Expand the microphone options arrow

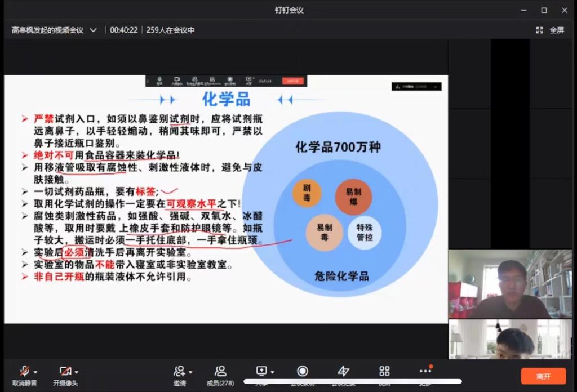click(x=35, y=372)
